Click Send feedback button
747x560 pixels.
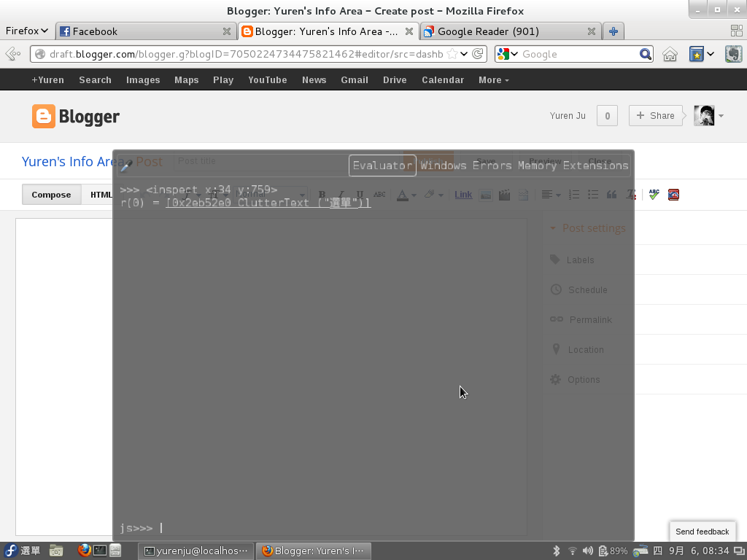[x=702, y=532]
